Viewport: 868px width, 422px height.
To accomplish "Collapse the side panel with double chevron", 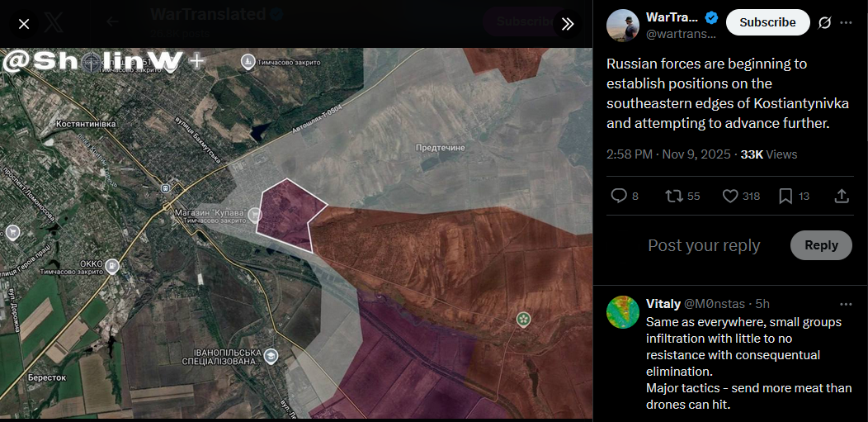I will [568, 24].
